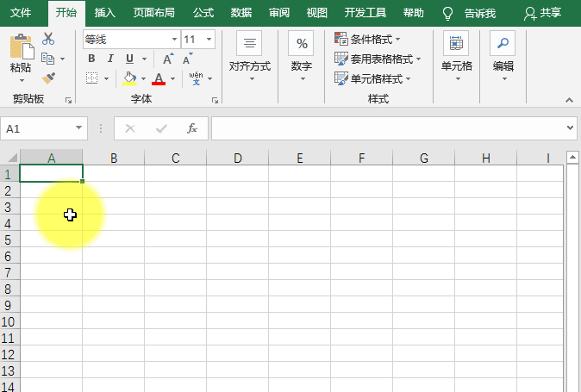
Task: Click the Cut scissors icon
Action: [x=48, y=39]
